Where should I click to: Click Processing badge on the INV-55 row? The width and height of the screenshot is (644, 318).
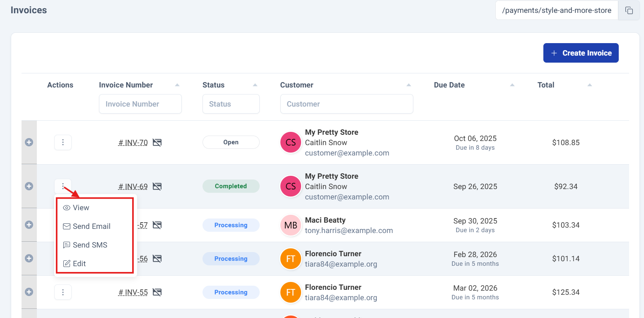tap(231, 292)
